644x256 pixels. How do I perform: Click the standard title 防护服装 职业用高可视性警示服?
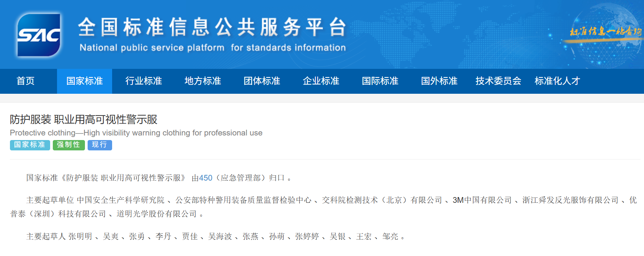point(83,119)
